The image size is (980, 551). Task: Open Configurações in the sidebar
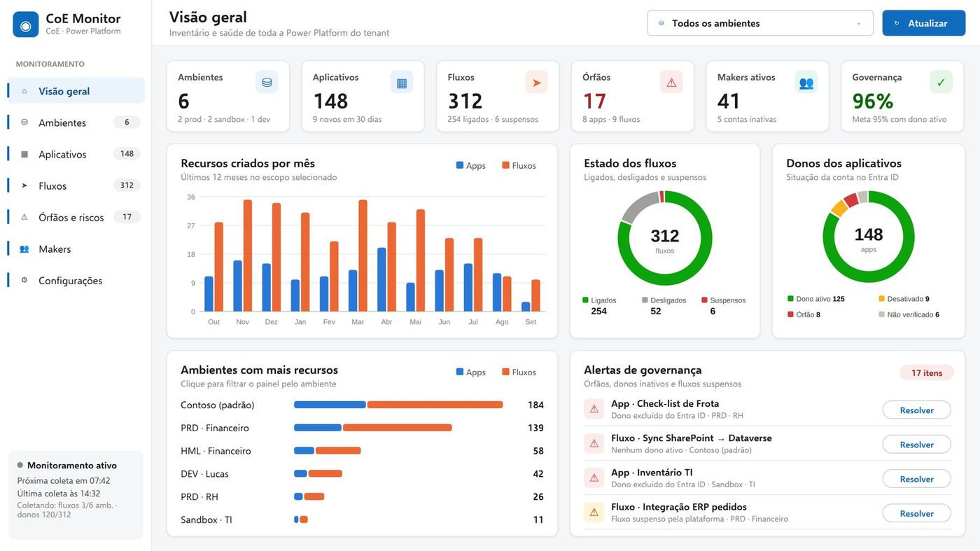[76, 280]
